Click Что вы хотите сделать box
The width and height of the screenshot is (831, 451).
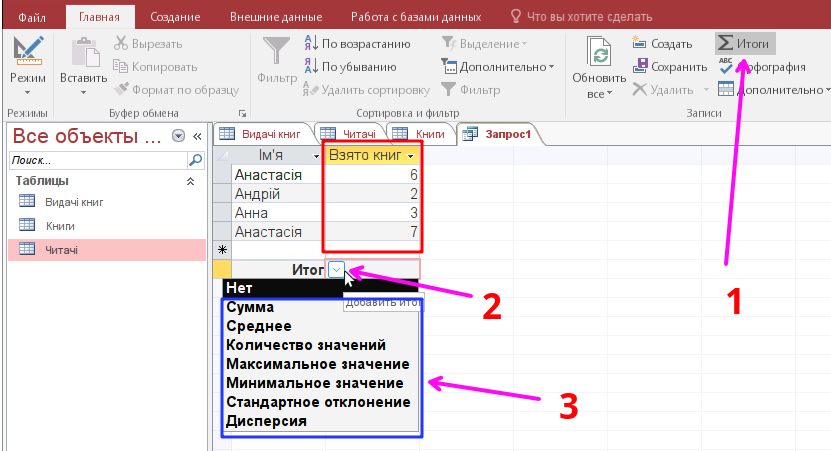click(581, 17)
